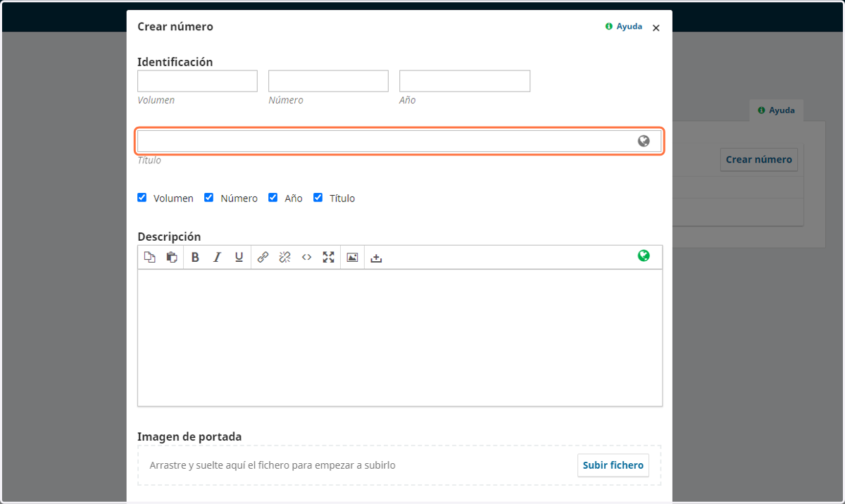Focus the Año input field
This screenshot has height=504, width=845.
pyautogui.click(x=465, y=81)
